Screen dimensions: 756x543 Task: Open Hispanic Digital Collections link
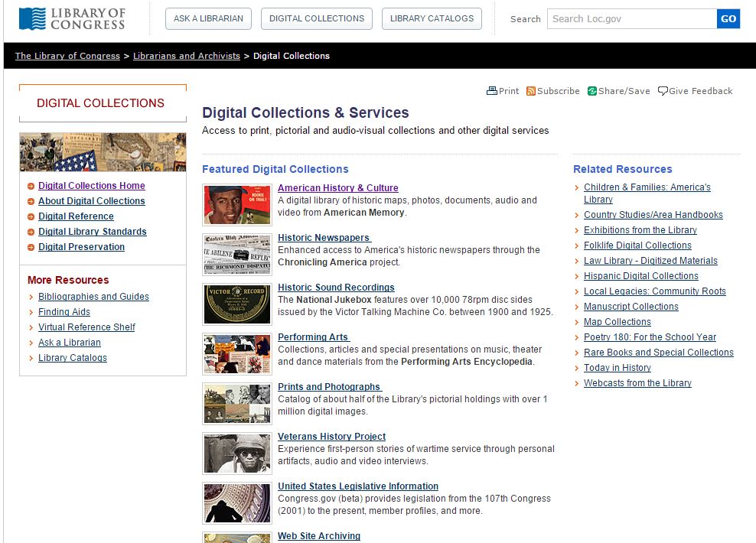point(641,275)
